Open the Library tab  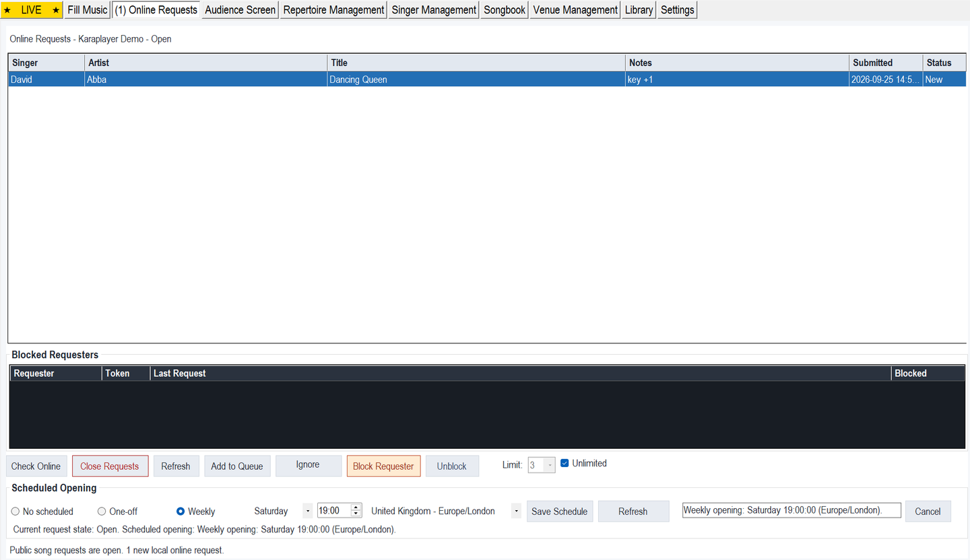click(639, 10)
